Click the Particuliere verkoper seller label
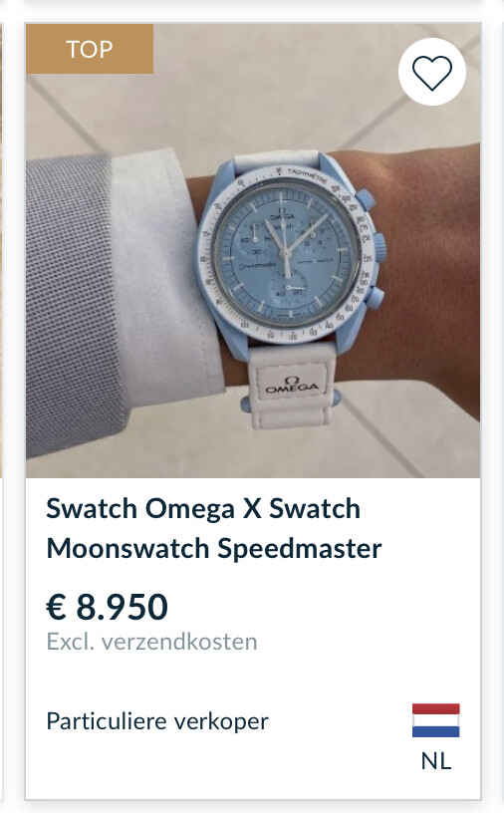The width and height of the screenshot is (504, 813). [x=157, y=721]
